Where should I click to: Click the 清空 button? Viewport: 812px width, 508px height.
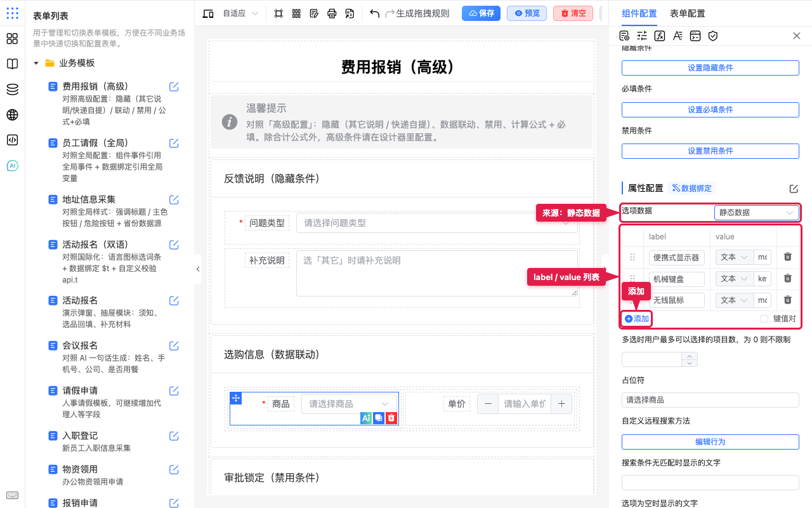coord(573,13)
